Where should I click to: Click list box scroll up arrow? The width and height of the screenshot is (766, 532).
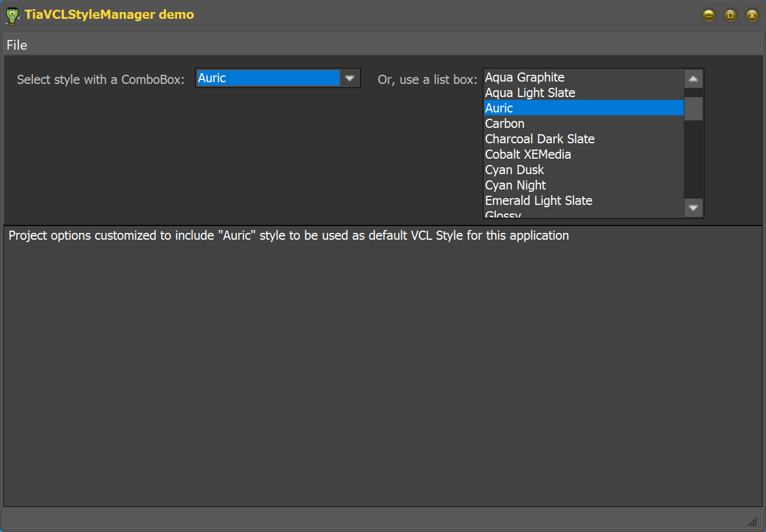pos(693,79)
